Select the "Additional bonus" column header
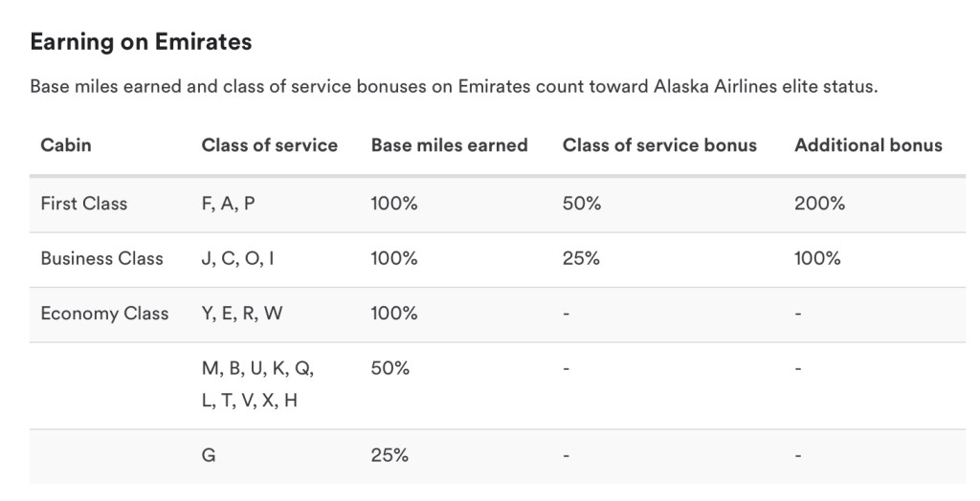This screenshot has height=501, width=980. [x=868, y=145]
